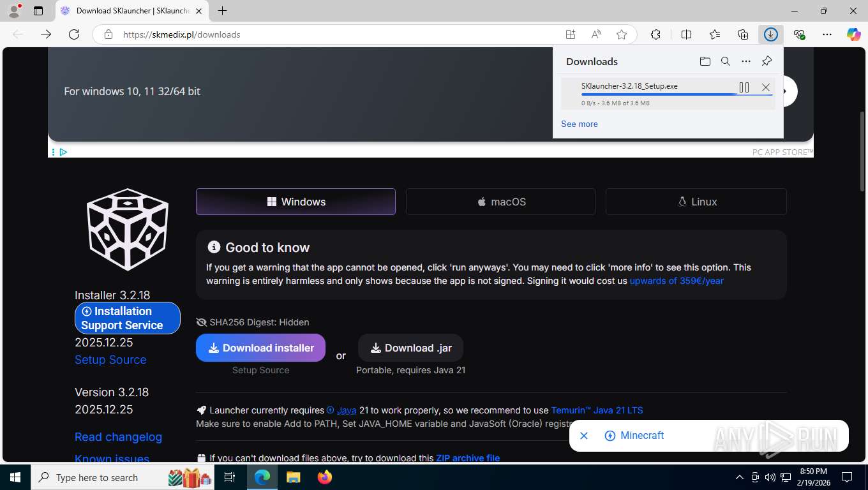Select the Linux platform tab
This screenshot has width=868, height=490.
click(x=696, y=202)
